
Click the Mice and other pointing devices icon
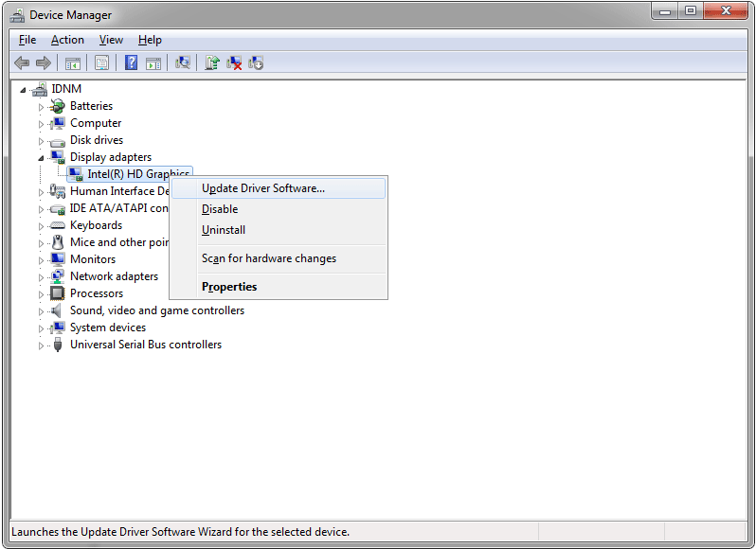(x=58, y=242)
